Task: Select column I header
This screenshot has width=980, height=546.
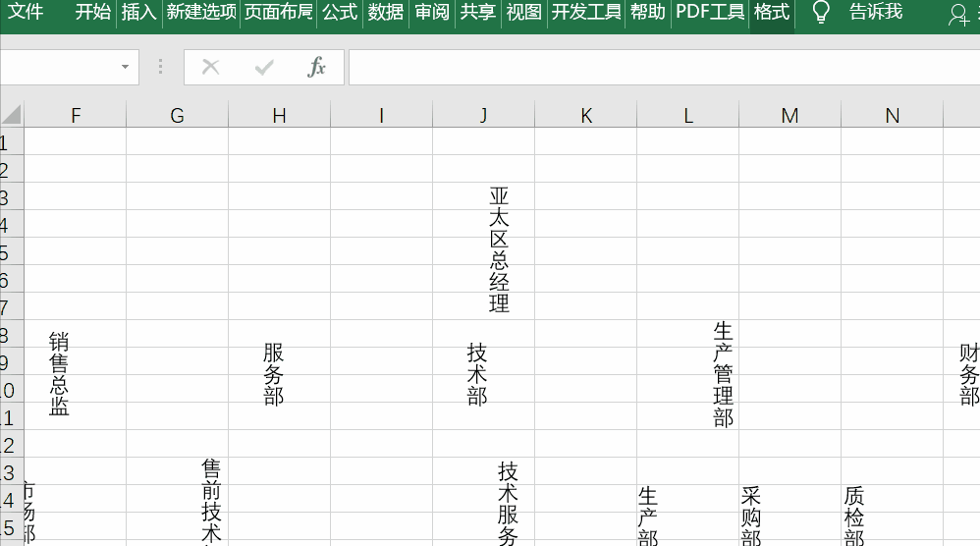Action: click(x=381, y=115)
